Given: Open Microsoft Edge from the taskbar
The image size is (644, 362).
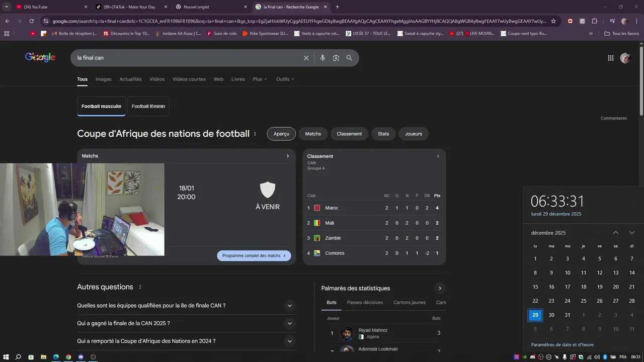Looking at the screenshot, I should [56, 357].
